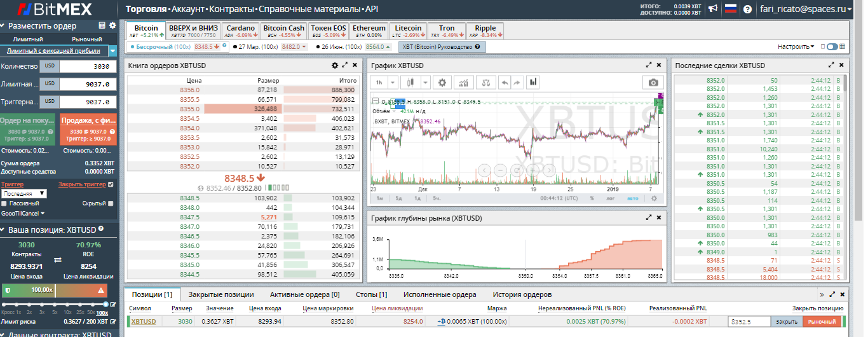Toggle percent scale on chart

[x=592, y=198]
